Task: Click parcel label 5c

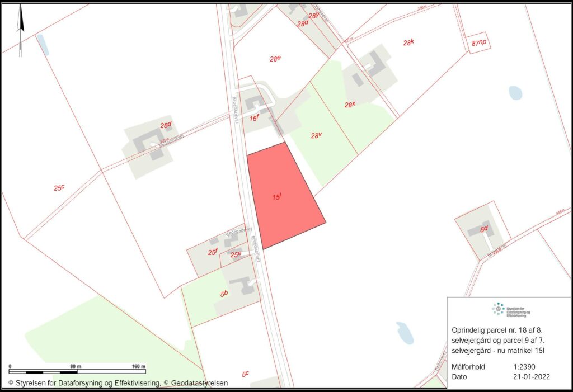Action: [x=245, y=374]
